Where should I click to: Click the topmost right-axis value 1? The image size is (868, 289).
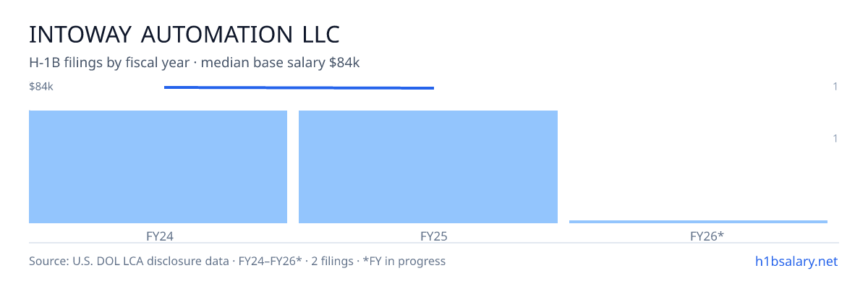(x=835, y=87)
